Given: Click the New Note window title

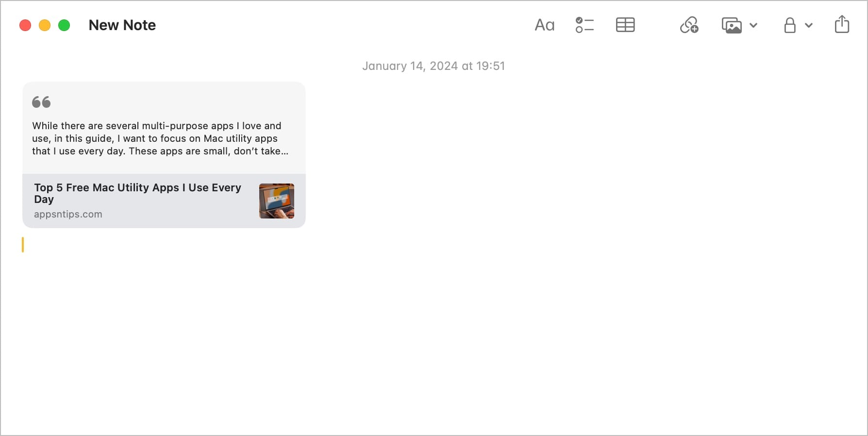Looking at the screenshot, I should pyautogui.click(x=122, y=25).
